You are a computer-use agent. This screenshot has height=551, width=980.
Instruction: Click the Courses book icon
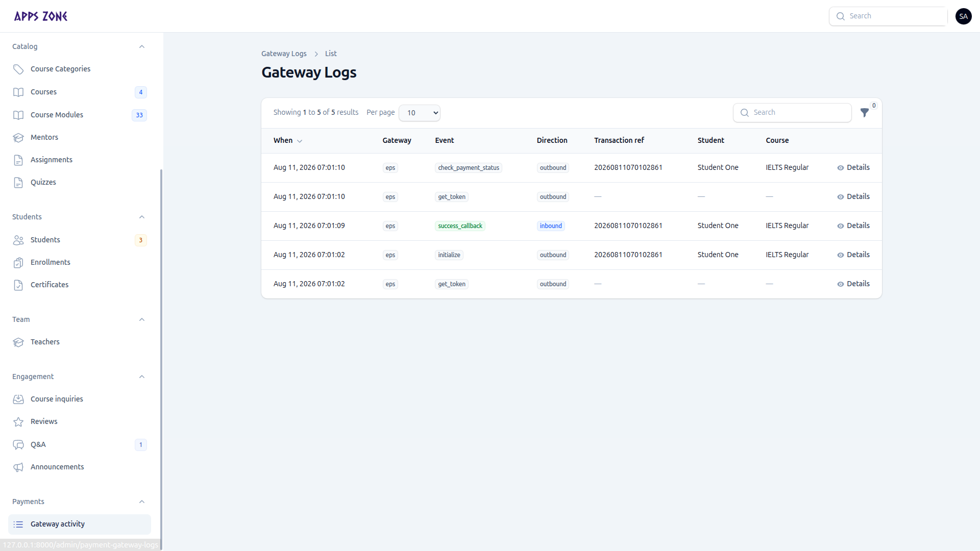tap(18, 92)
